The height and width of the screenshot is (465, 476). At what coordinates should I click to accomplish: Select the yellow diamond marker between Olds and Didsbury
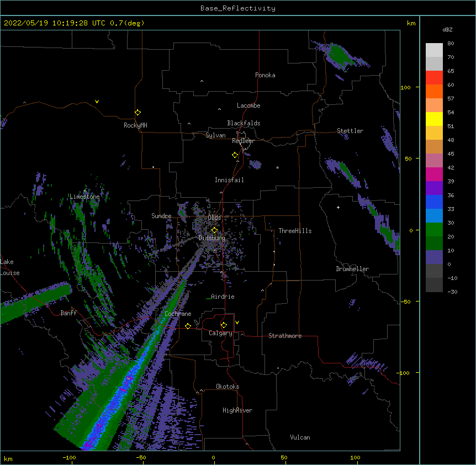[214, 230]
